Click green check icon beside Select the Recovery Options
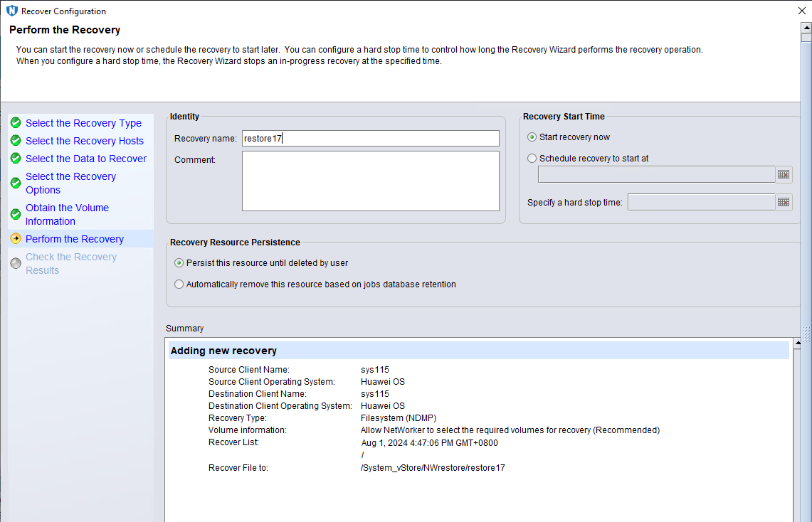This screenshot has width=812, height=522. pyautogui.click(x=16, y=183)
